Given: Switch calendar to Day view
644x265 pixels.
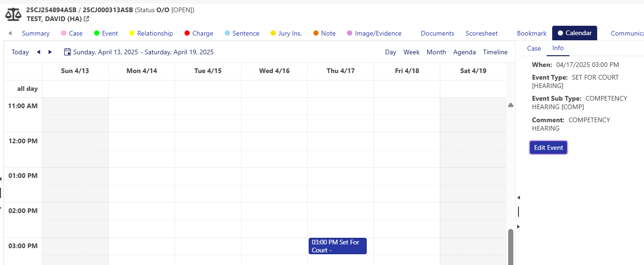Looking at the screenshot, I should pos(391,52).
